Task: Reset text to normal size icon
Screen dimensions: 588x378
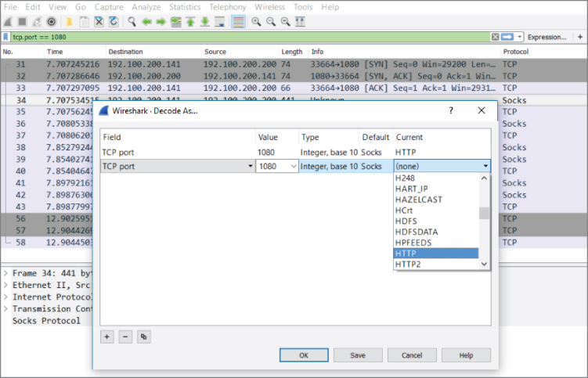Action: coord(285,22)
